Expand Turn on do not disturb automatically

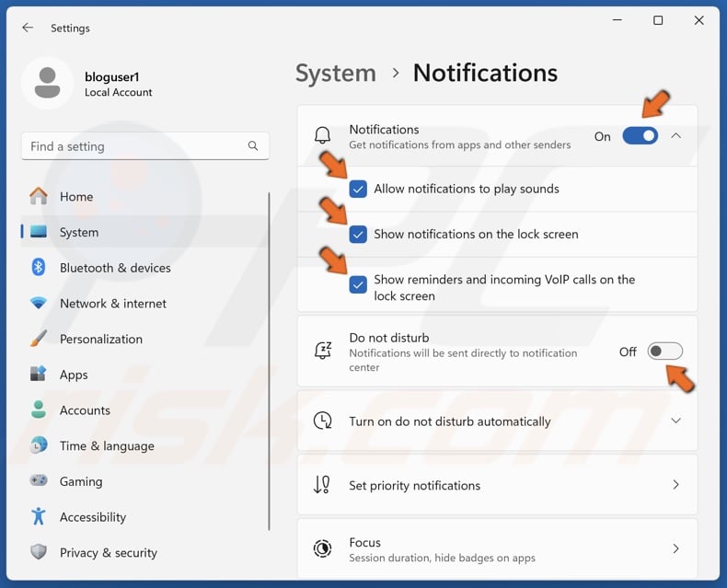point(676,421)
